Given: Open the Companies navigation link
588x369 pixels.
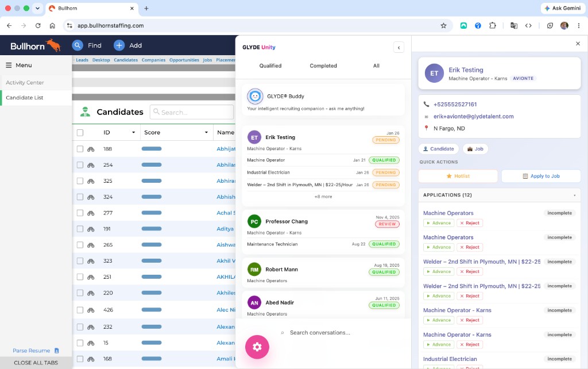Looking at the screenshot, I should [153, 60].
